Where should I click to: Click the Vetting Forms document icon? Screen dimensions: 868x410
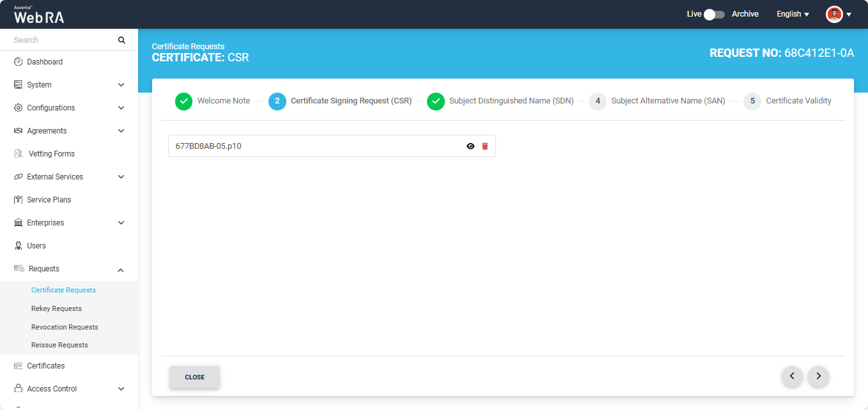point(19,154)
